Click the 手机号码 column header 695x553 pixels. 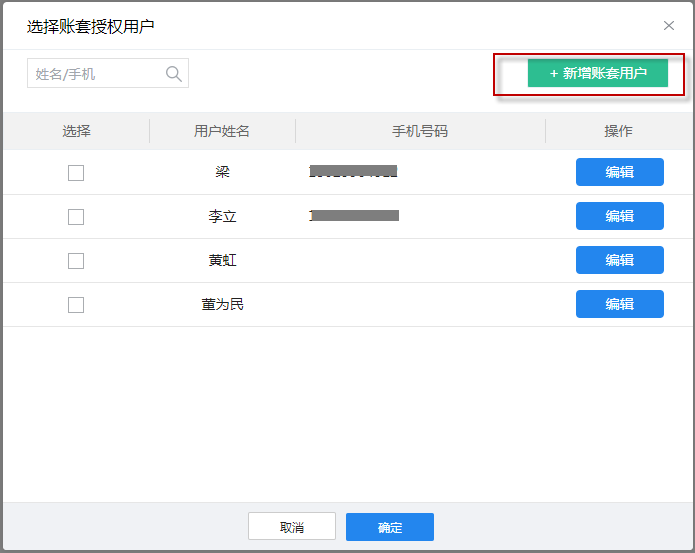click(x=420, y=131)
